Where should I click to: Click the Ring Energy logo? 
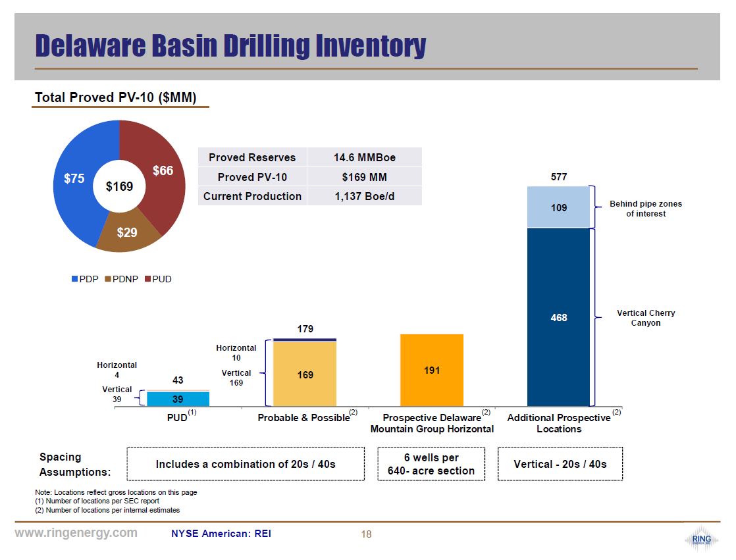click(701, 540)
